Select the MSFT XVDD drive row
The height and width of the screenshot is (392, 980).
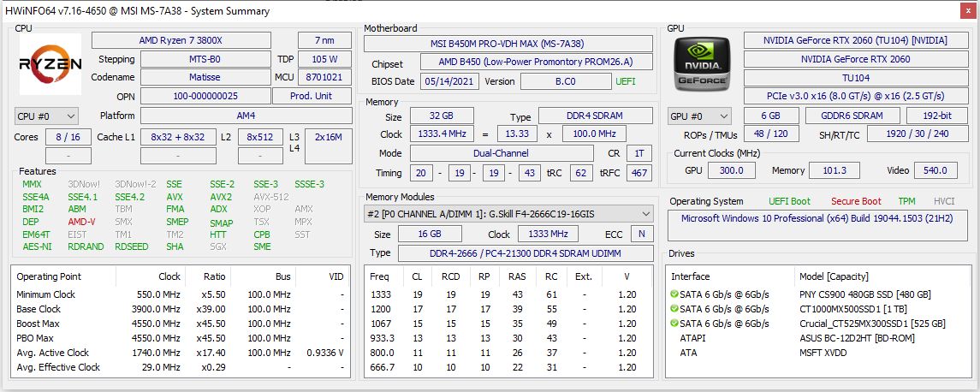pyautogui.click(x=818, y=353)
